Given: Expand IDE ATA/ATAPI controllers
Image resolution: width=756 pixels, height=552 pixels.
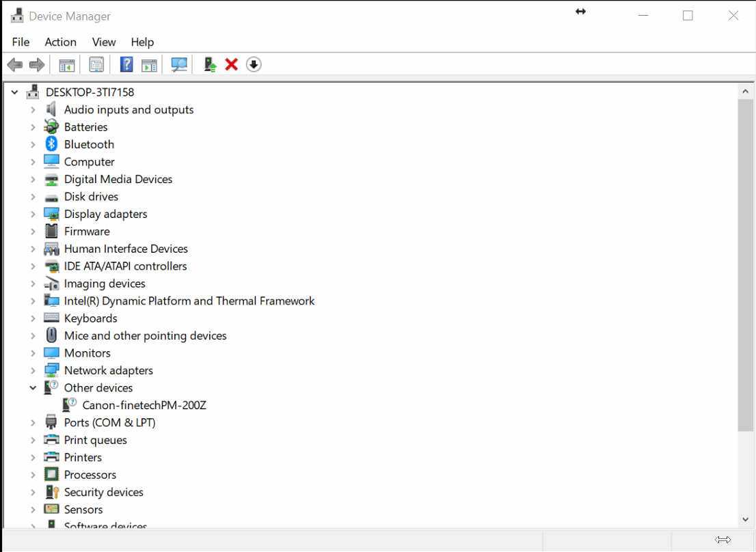Looking at the screenshot, I should point(33,266).
